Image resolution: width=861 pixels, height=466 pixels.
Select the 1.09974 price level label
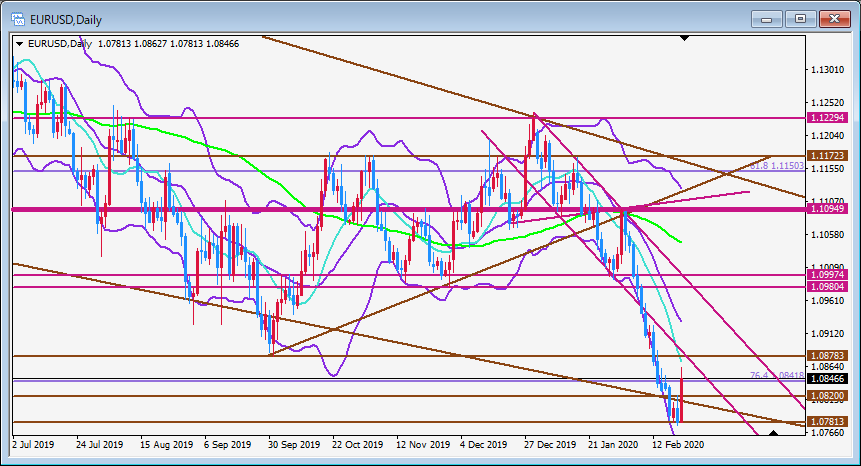pos(827,275)
